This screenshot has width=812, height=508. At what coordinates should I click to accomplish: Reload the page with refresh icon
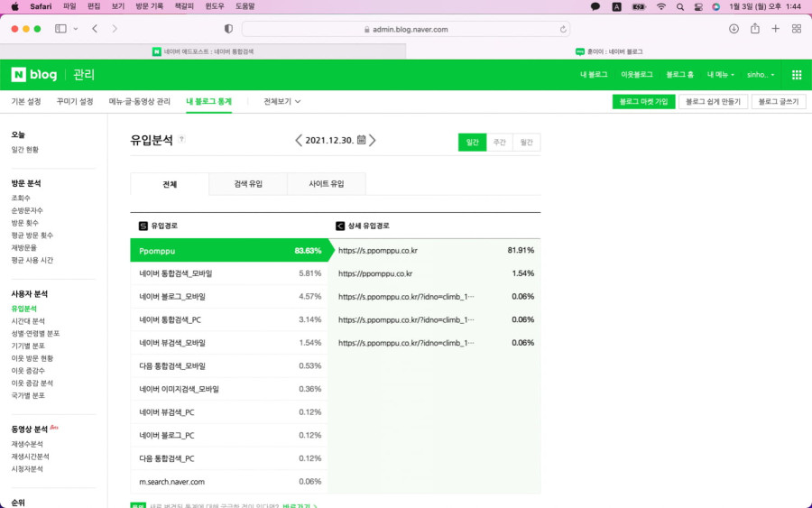[563, 30]
